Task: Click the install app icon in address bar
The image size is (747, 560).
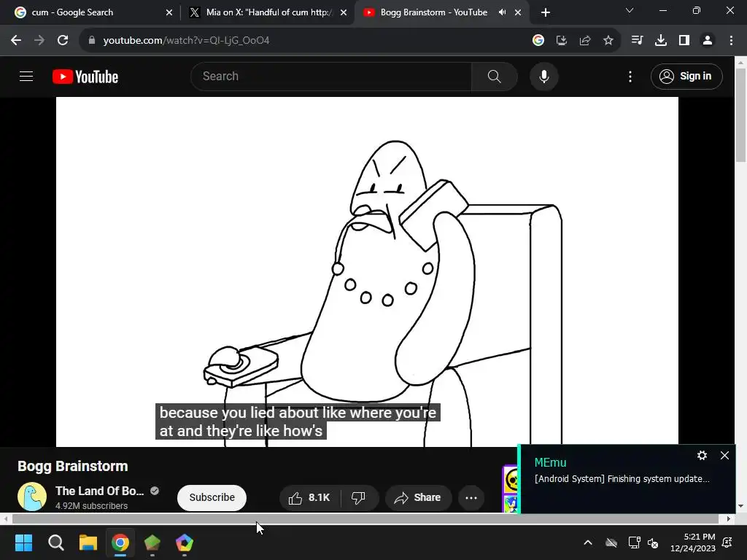Action: (562, 41)
